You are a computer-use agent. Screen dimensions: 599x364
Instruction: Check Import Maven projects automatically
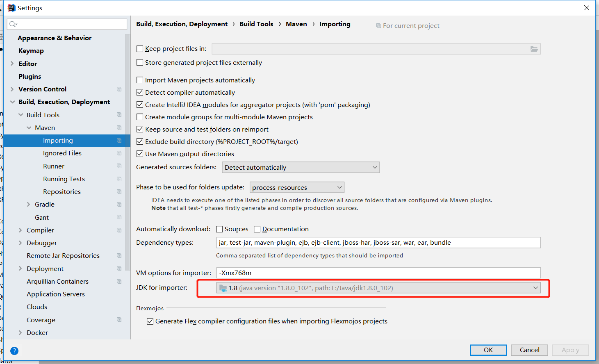(140, 80)
